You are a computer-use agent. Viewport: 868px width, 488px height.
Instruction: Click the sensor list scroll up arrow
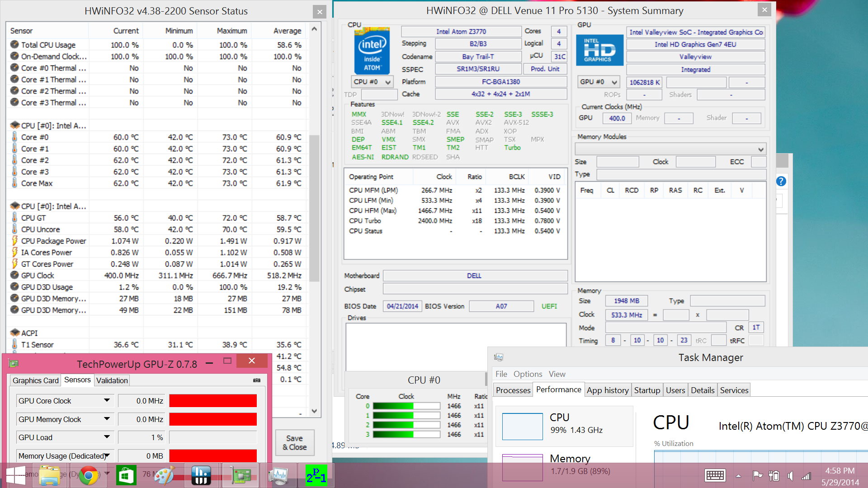pos(314,29)
